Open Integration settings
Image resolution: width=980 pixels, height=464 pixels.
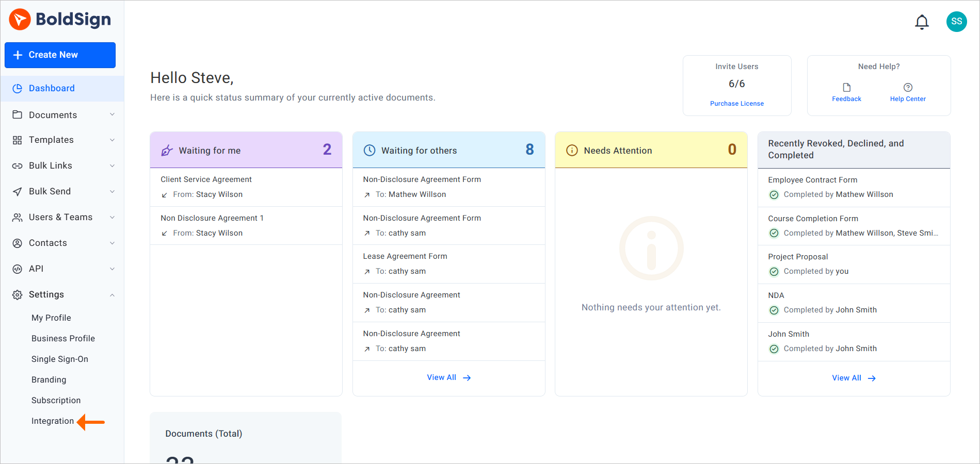tap(53, 421)
